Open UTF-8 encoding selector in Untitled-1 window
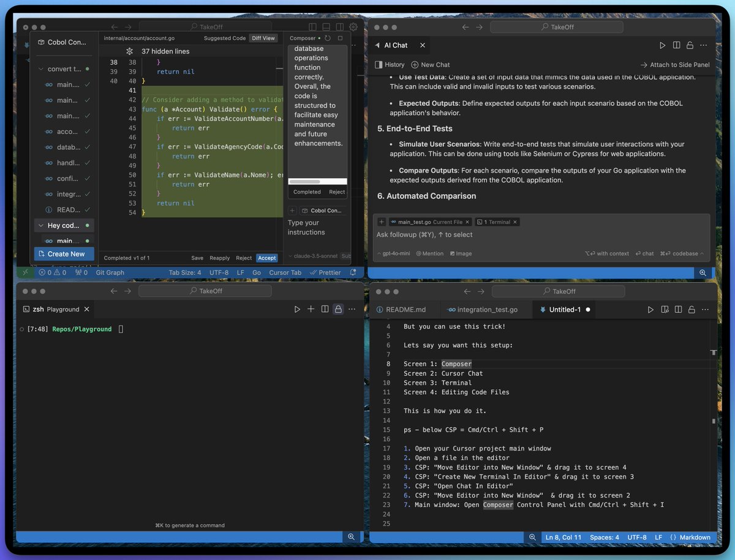Image resolution: width=735 pixels, height=560 pixels. pyautogui.click(x=637, y=537)
